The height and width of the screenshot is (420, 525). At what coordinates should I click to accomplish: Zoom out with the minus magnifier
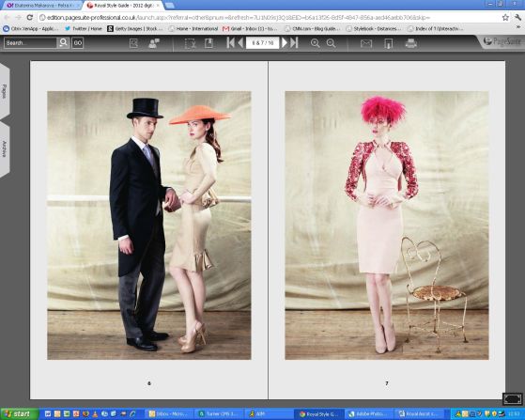tap(331, 43)
